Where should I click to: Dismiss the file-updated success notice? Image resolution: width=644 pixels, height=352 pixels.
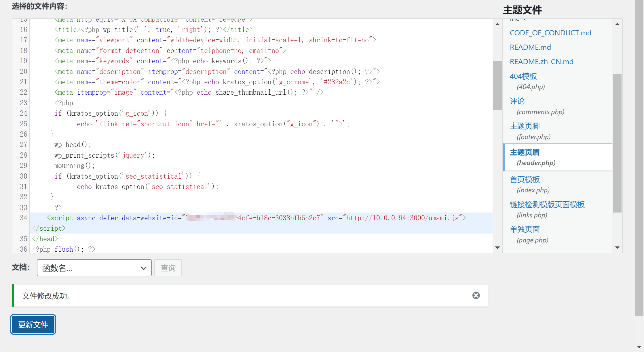click(476, 295)
